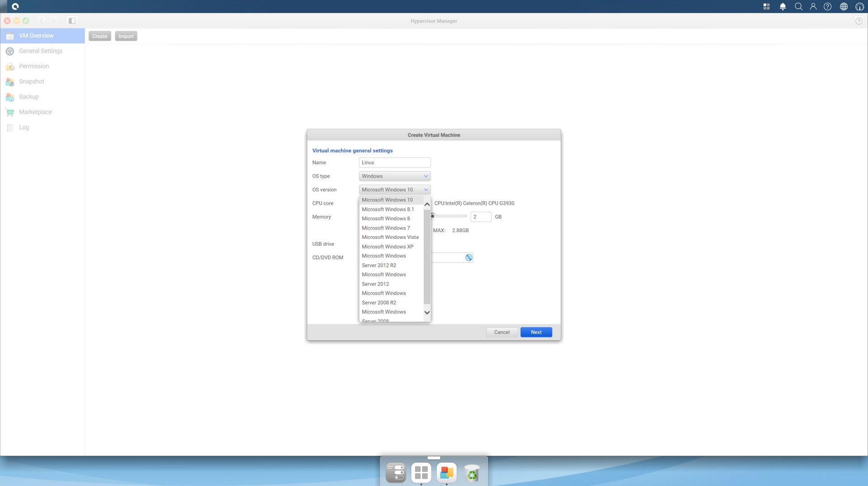
Task: Click the memory GB value field
Action: [x=481, y=217]
